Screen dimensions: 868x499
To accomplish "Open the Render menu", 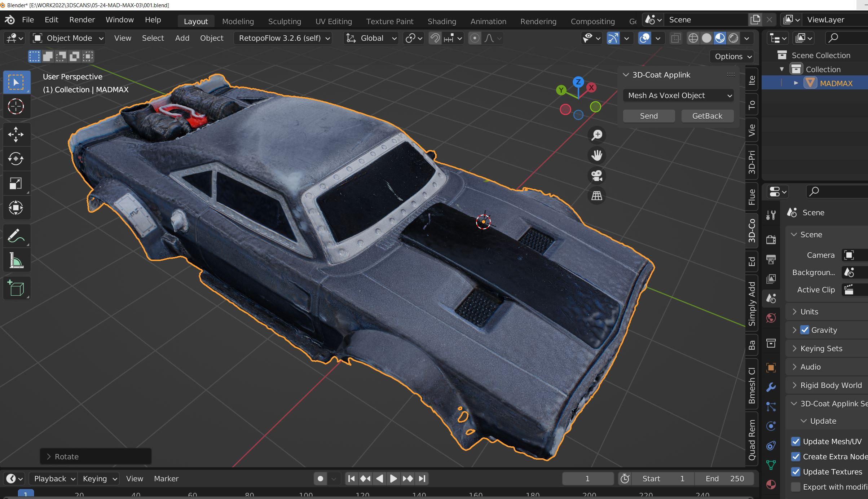I will tap(82, 20).
